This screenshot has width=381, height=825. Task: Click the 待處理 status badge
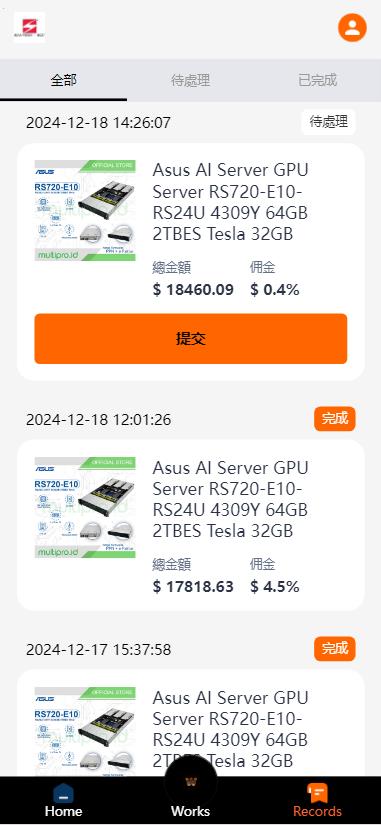tap(328, 122)
